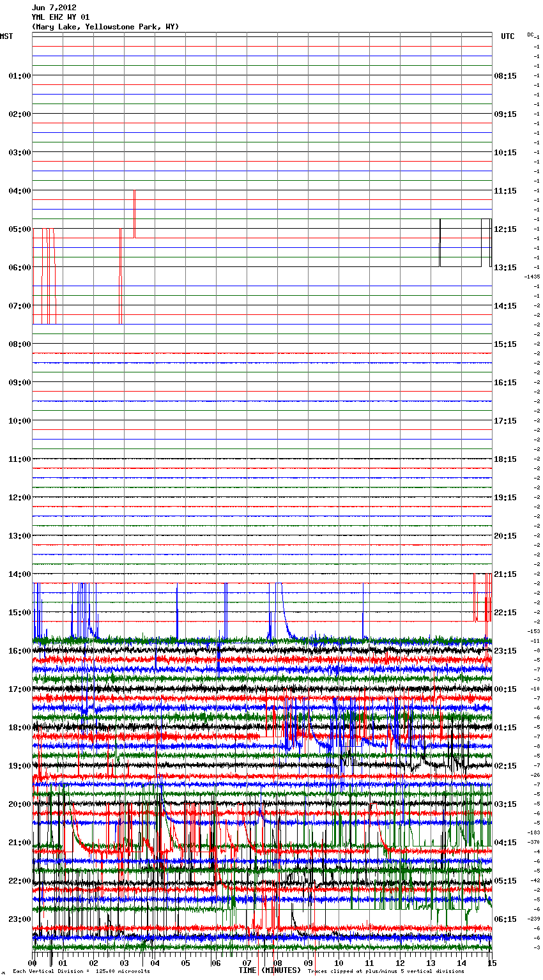Click bottom axis minute tick label '15'

[x=491, y=963]
